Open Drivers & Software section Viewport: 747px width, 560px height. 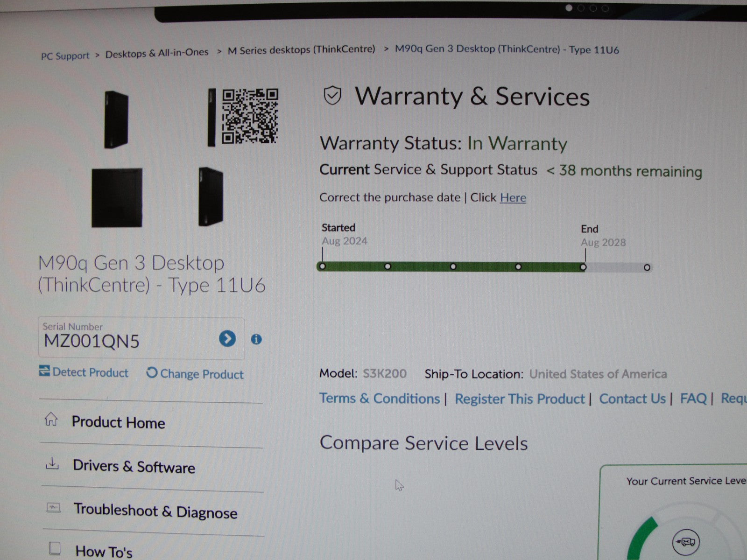click(x=134, y=466)
